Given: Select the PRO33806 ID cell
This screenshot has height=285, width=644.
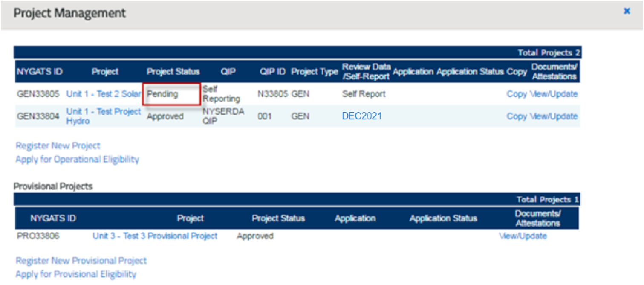Looking at the screenshot, I should coord(38,236).
